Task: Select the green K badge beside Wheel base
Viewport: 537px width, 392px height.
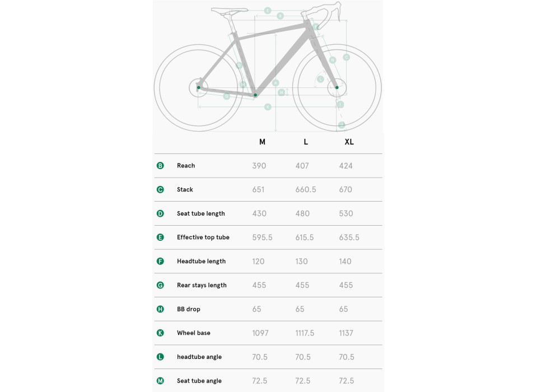Action: [x=160, y=333]
